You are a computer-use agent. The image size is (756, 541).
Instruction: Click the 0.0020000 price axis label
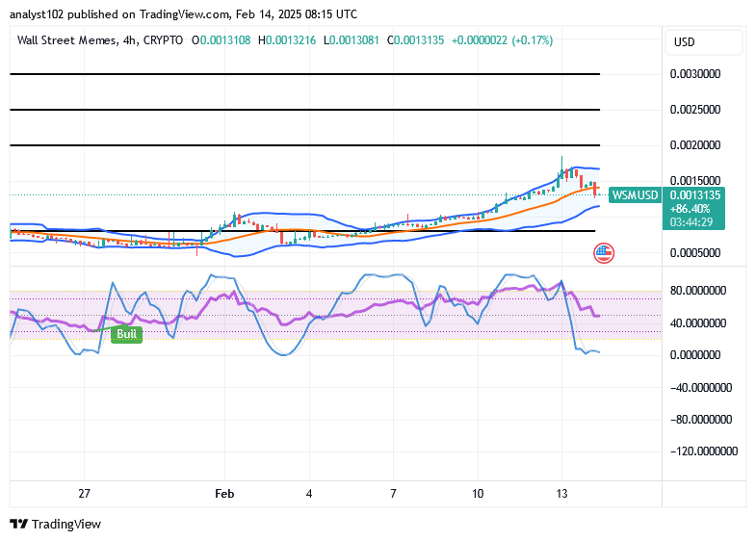(695, 145)
